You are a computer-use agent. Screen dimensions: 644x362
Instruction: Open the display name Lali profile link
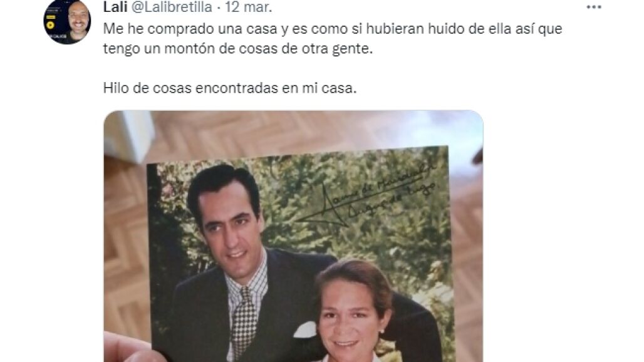tap(115, 7)
